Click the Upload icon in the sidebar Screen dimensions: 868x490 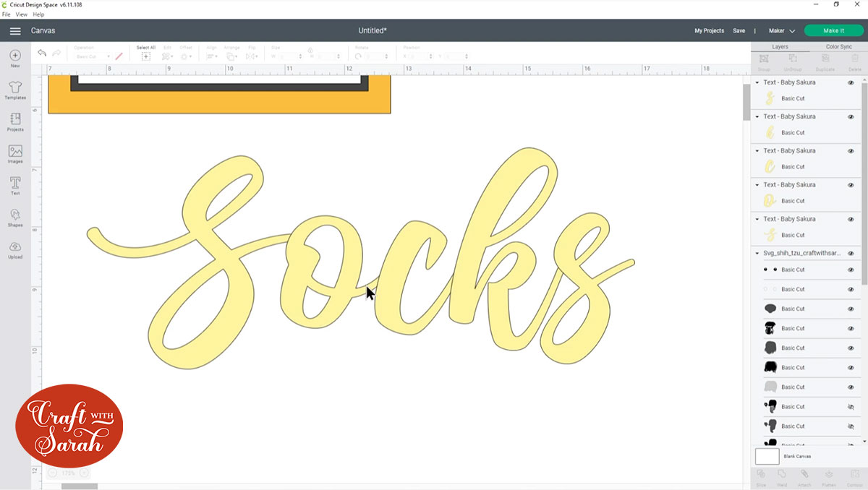(x=14, y=251)
